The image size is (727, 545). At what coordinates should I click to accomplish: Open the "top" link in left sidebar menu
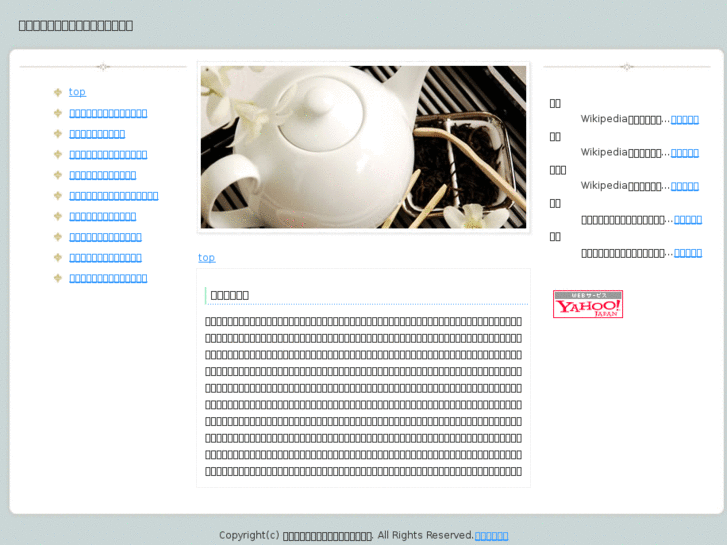77,92
